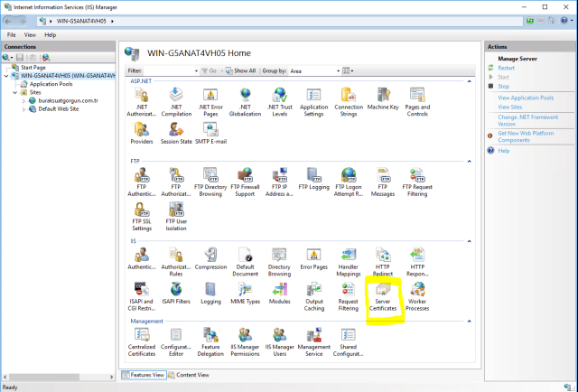
Task: Open the MIME Types feature
Action: pyautogui.click(x=246, y=294)
